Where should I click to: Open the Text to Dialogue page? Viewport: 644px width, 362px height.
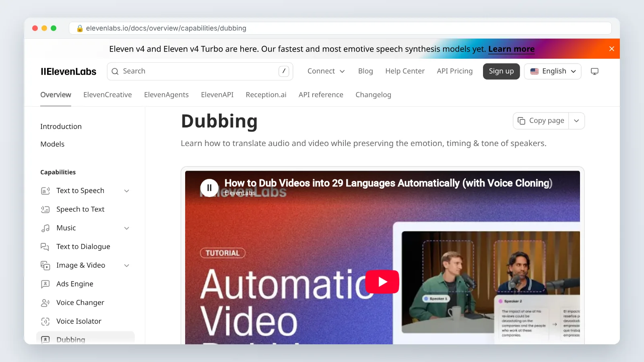click(83, 247)
